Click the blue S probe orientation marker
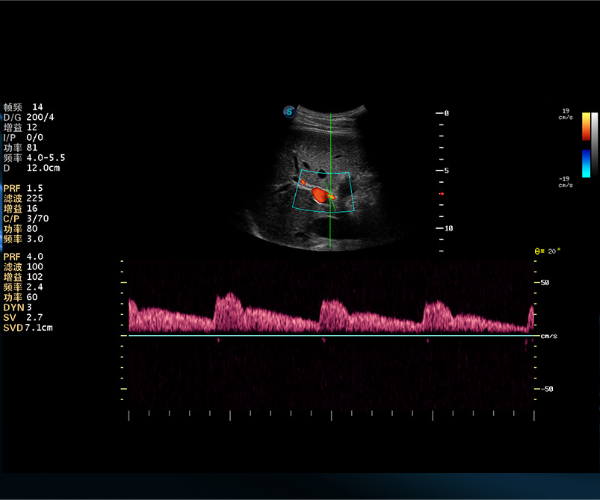The image size is (600, 500). (x=290, y=111)
